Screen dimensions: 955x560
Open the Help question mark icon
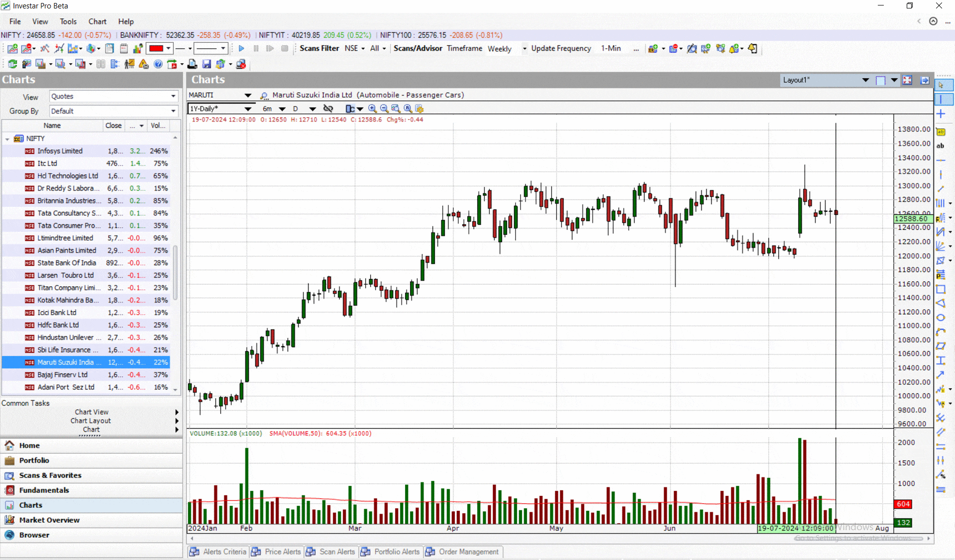click(x=158, y=64)
